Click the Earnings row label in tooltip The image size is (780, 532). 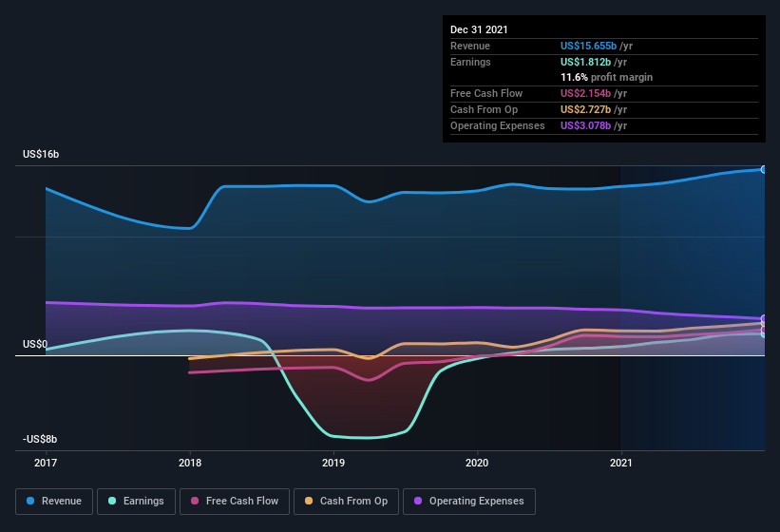(x=470, y=62)
